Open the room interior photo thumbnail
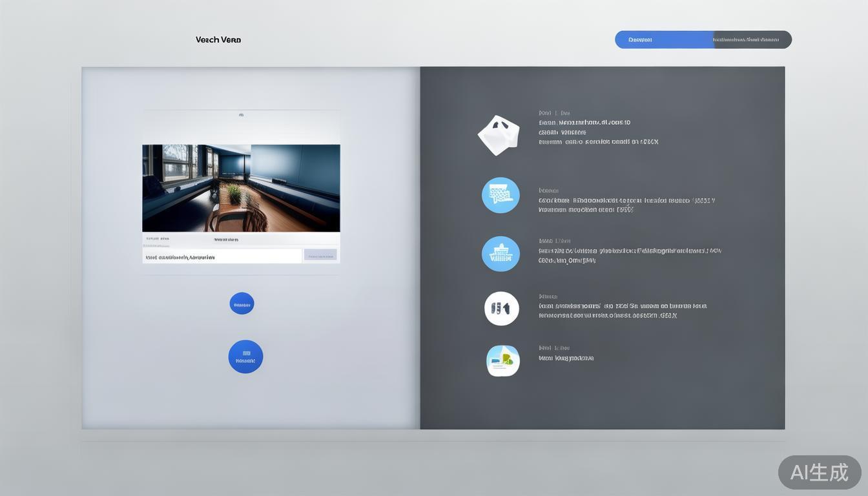The height and width of the screenshot is (496, 868). click(241, 188)
